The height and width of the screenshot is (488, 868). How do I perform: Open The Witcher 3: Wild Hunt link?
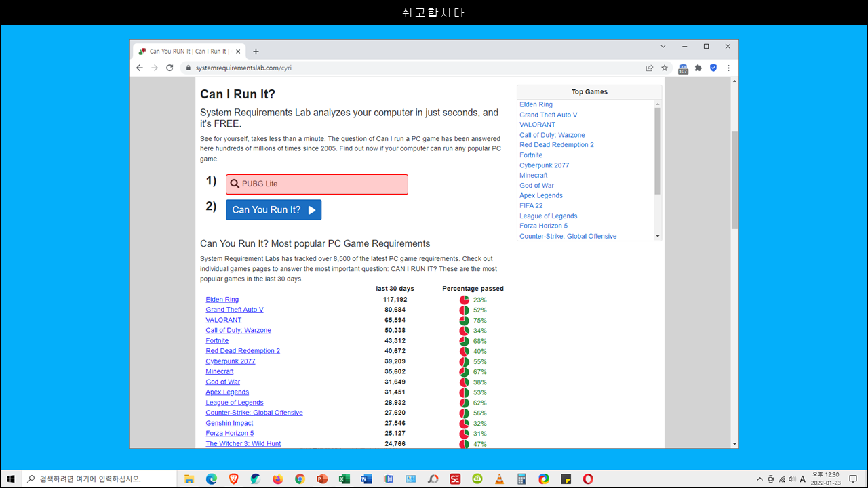(243, 443)
